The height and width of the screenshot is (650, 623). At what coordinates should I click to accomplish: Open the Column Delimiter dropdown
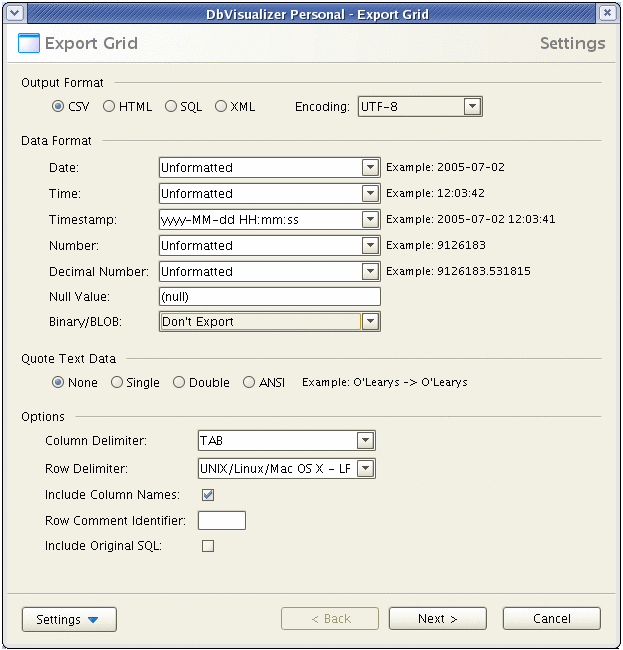click(365, 441)
